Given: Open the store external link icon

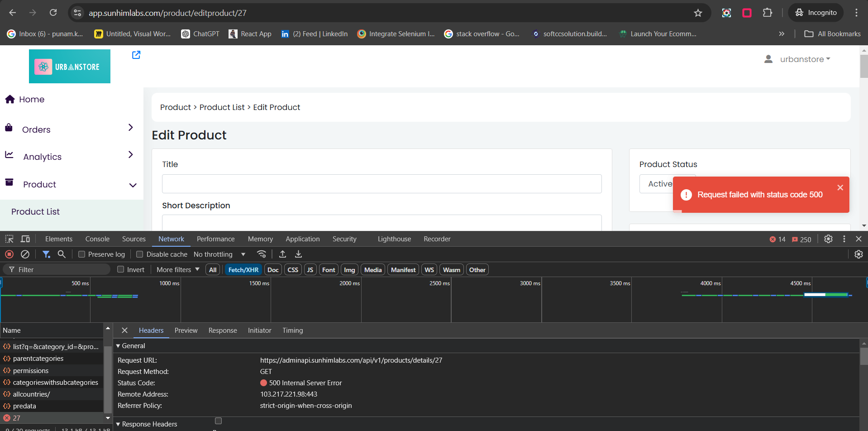Looking at the screenshot, I should (x=136, y=55).
